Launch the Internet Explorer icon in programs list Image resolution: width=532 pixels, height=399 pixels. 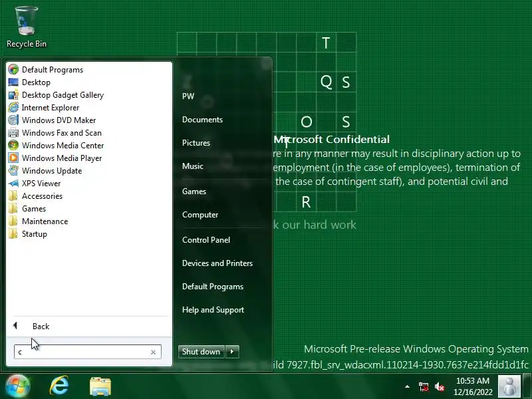(x=13, y=108)
